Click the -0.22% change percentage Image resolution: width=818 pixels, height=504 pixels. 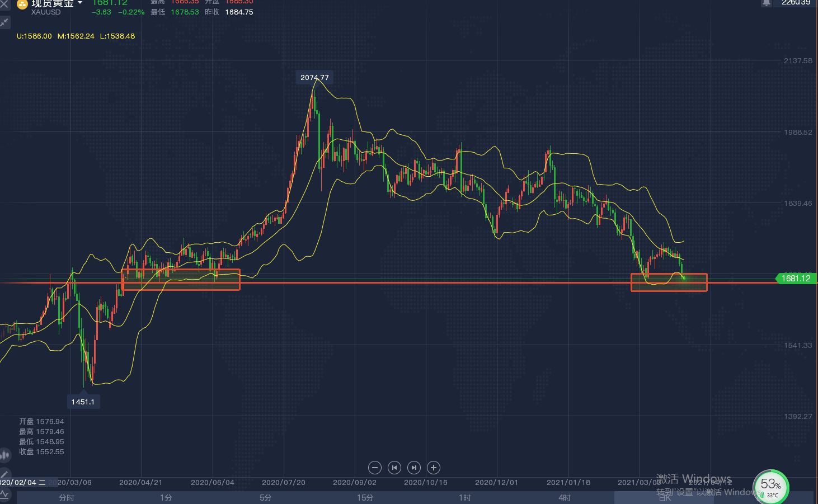[x=131, y=12]
